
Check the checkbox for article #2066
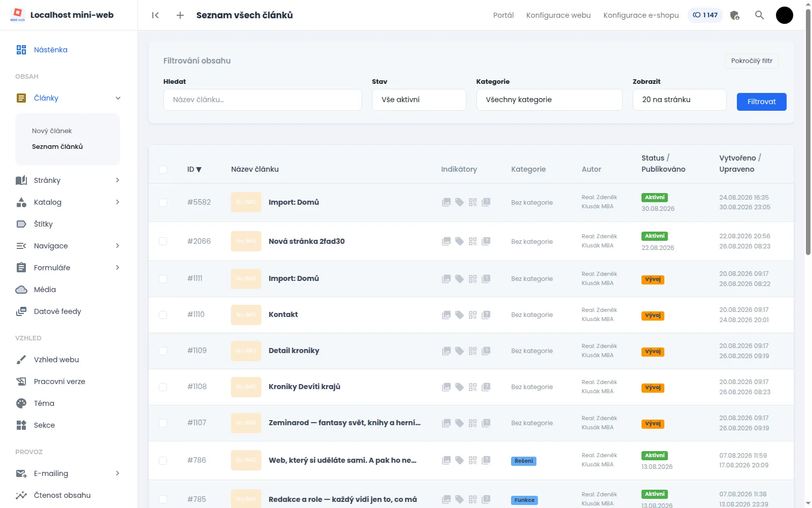(163, 241)
